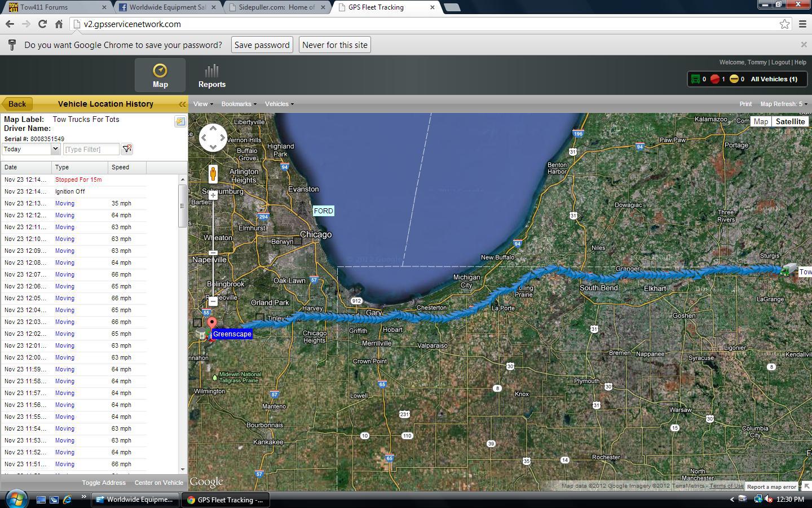Toggle Address display in history

104,483
